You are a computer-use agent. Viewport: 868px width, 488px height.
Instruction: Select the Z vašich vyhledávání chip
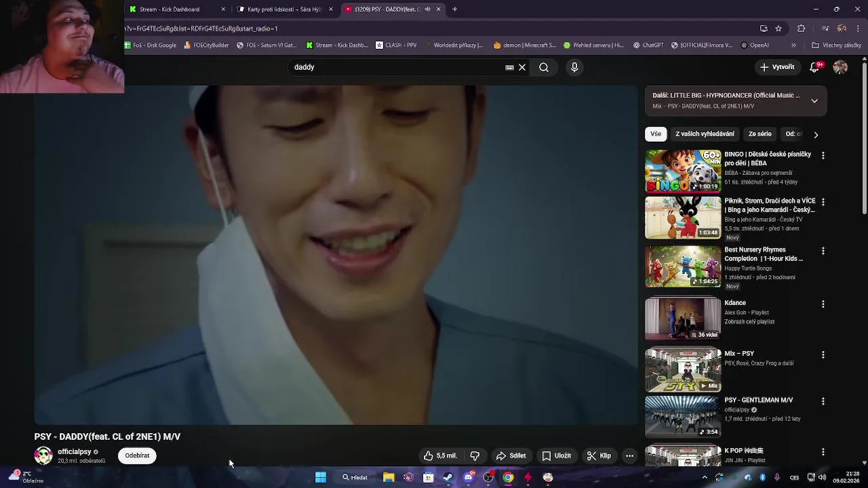click(x=705, y=134)
